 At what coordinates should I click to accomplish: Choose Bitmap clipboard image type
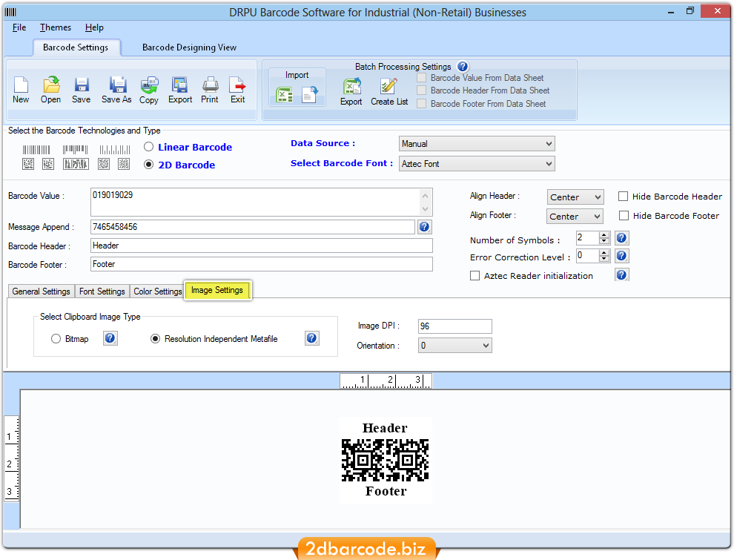point(56,338)
